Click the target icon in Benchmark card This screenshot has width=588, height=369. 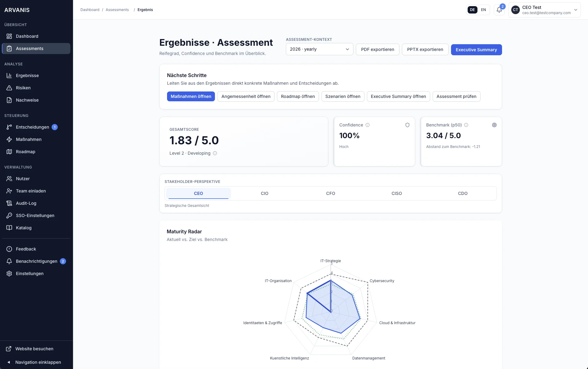[x=494, y=125]
